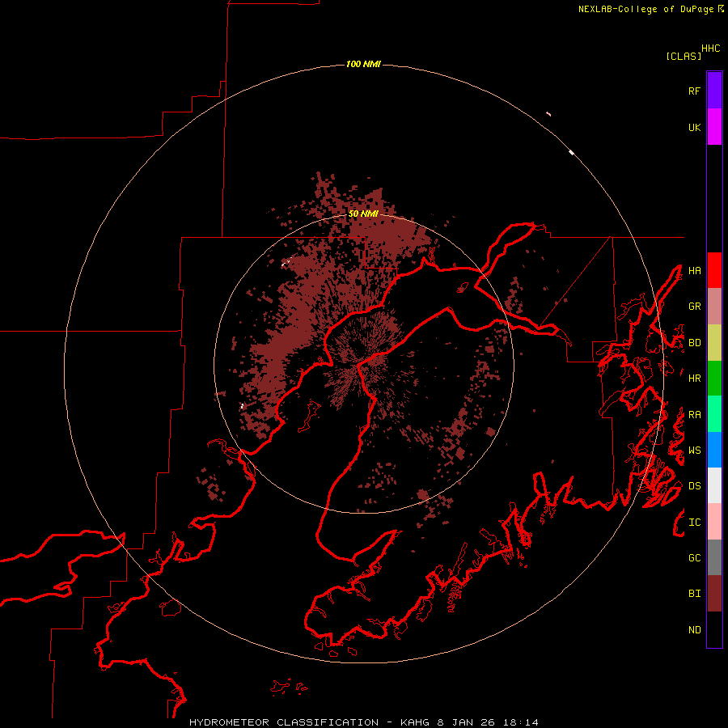Click the [CLAS] units label

point(684,56)
